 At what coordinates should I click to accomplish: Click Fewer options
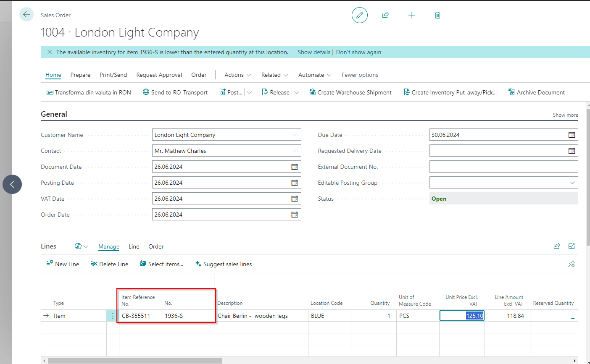point(360,75)
